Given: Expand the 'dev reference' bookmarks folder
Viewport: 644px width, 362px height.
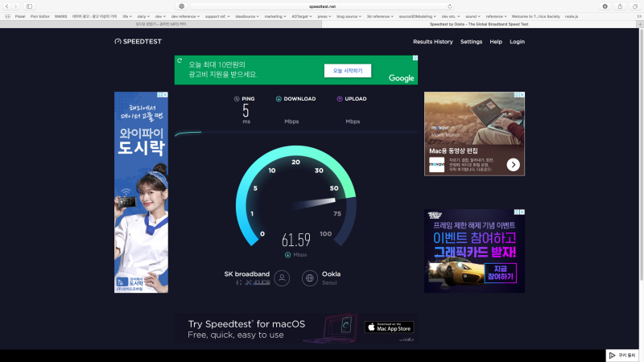Looking at the screenshot, I should click(185, 16).
